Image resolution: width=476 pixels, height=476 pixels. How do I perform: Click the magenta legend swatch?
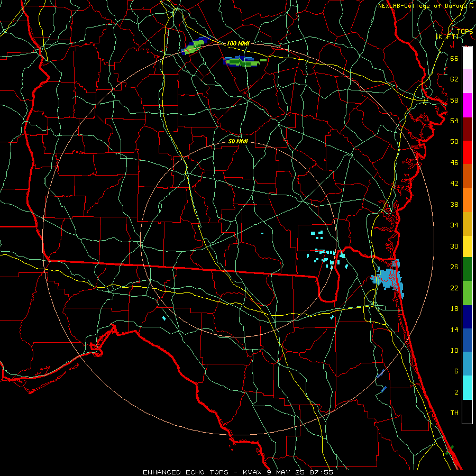[467, 105]
